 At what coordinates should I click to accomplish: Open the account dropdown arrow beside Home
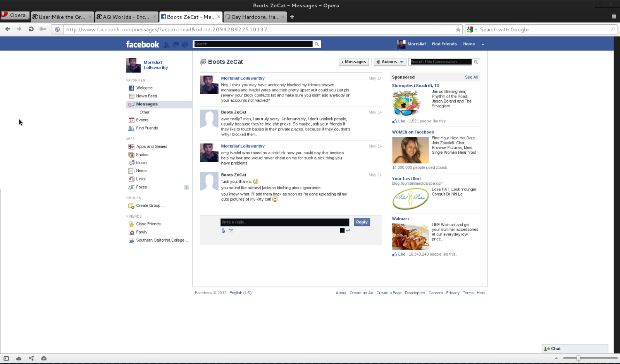[x=483, y=45]
